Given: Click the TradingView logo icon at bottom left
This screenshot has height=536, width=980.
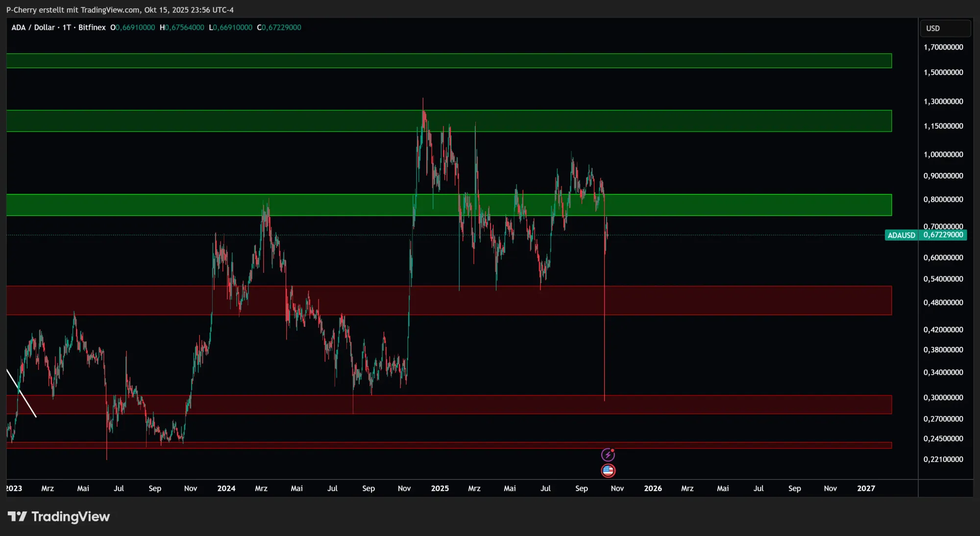Looking at the screenshot, I should pos(18,516).
